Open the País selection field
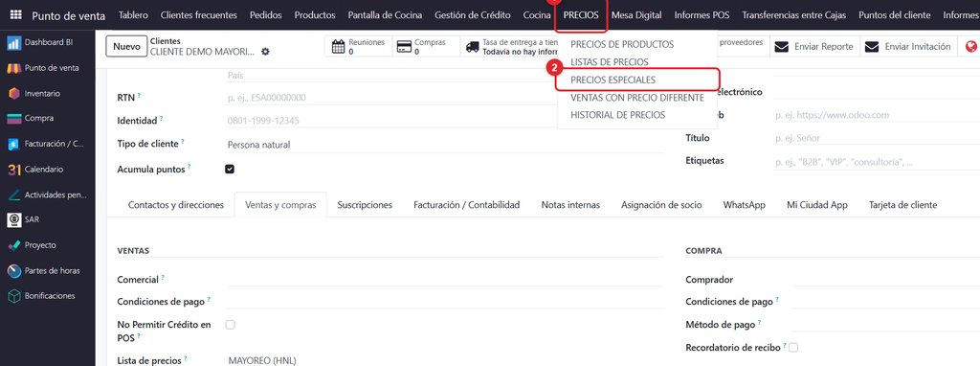The height and width of the screenshot is (366, 980). click(x=390, y=75)
